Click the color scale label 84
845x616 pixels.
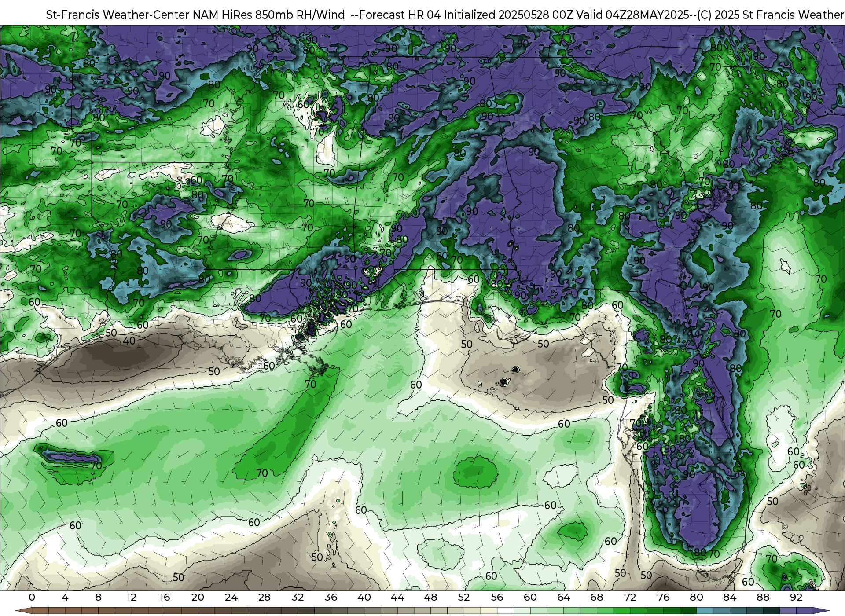click(x=730, y=598)
